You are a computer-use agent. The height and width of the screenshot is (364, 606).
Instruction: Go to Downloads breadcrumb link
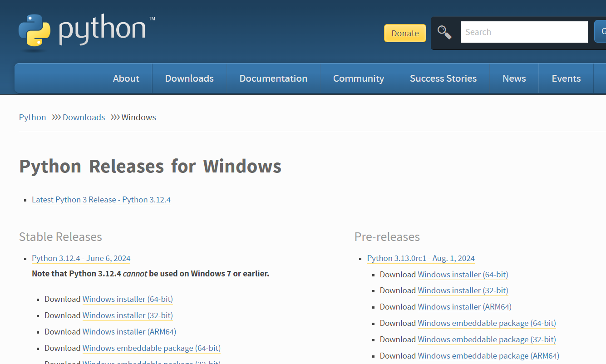point(84,118)
